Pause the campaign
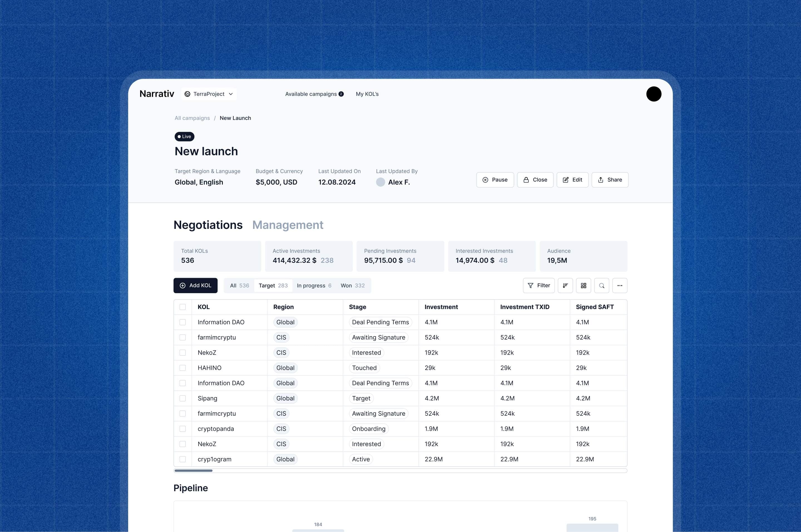801x532 pixels. point(495,180)
